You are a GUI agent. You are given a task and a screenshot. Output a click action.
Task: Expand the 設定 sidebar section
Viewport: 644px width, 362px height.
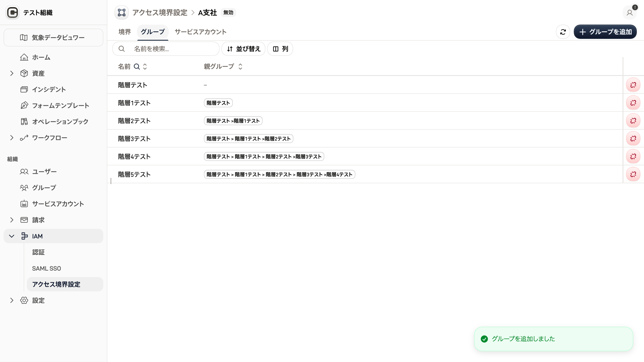click(x=12, y=300)
